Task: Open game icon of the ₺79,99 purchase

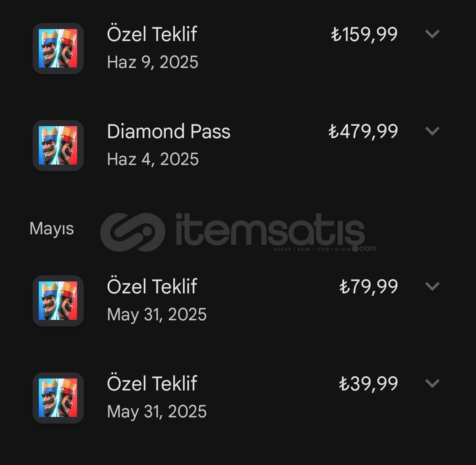Action: [x=58, y=300]
